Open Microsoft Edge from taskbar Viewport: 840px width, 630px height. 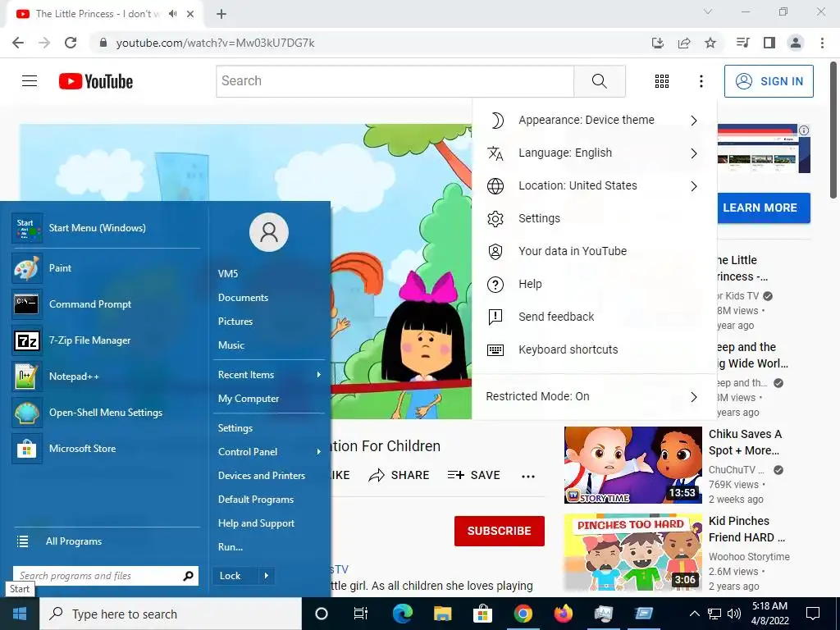(x=403, y=614)
